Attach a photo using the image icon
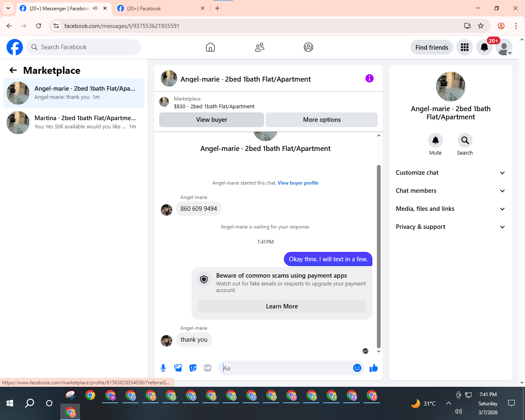525x420 pixels. click(178, 368)
